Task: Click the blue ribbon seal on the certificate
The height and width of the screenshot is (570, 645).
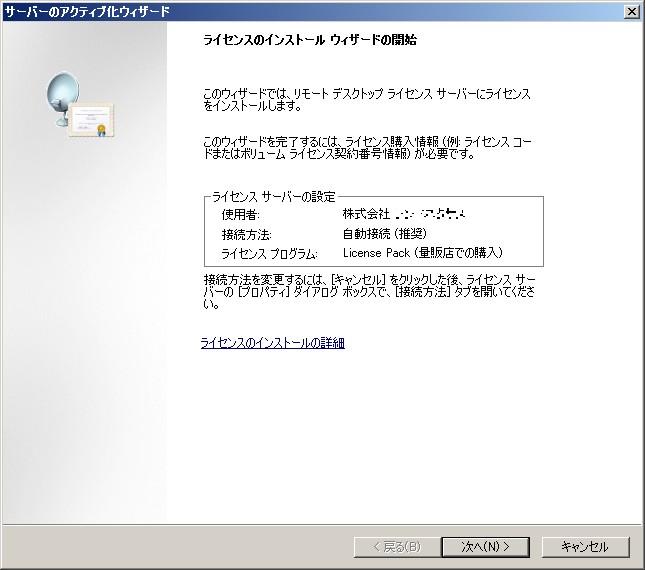Action: click(x=101, y=130)
